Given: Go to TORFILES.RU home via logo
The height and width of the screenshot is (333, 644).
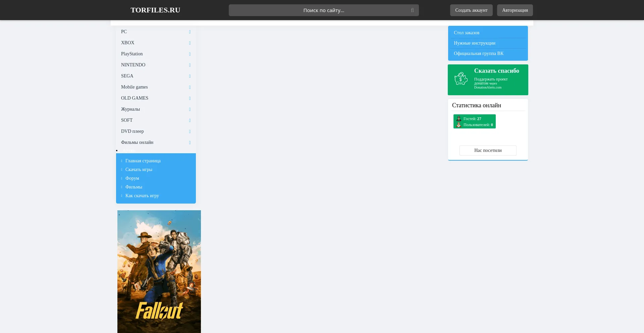Looking at the screenshot, I should (x=155, y=10).
